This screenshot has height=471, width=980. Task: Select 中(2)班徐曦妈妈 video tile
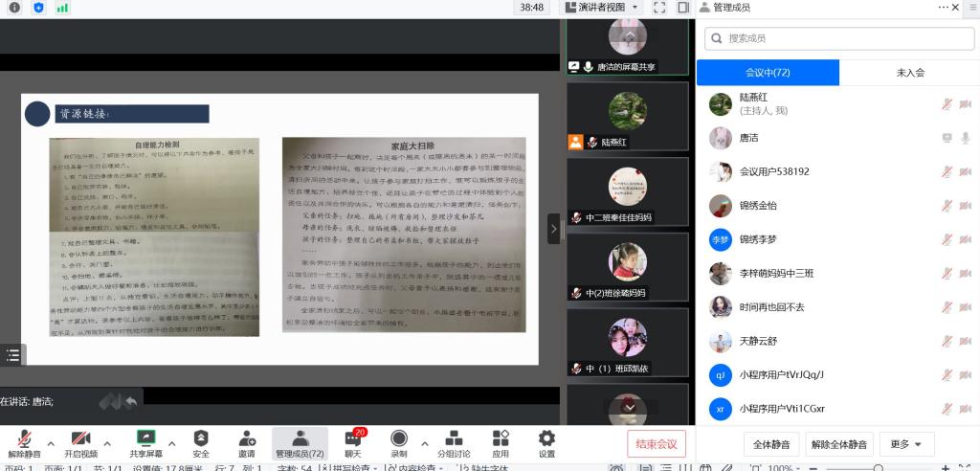(x=628, y=267)
